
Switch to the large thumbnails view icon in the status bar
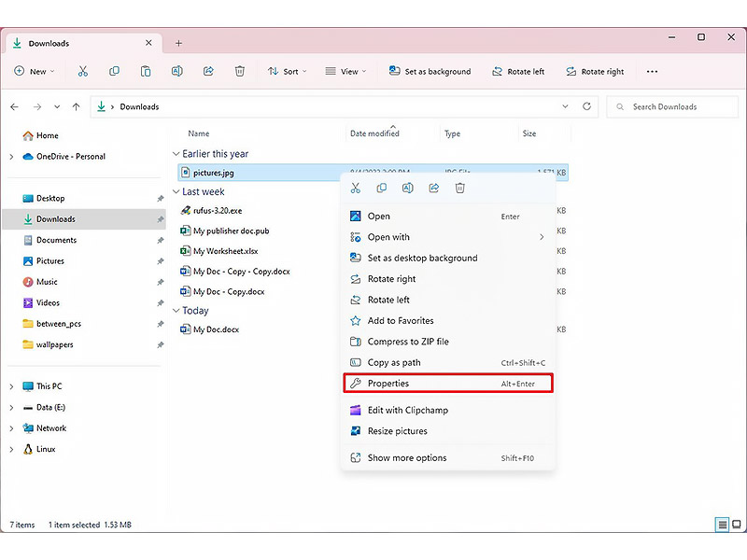click(737, 525)
